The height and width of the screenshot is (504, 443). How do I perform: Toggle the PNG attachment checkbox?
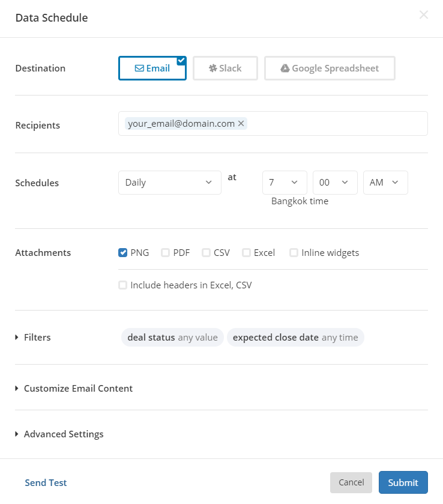122,253
